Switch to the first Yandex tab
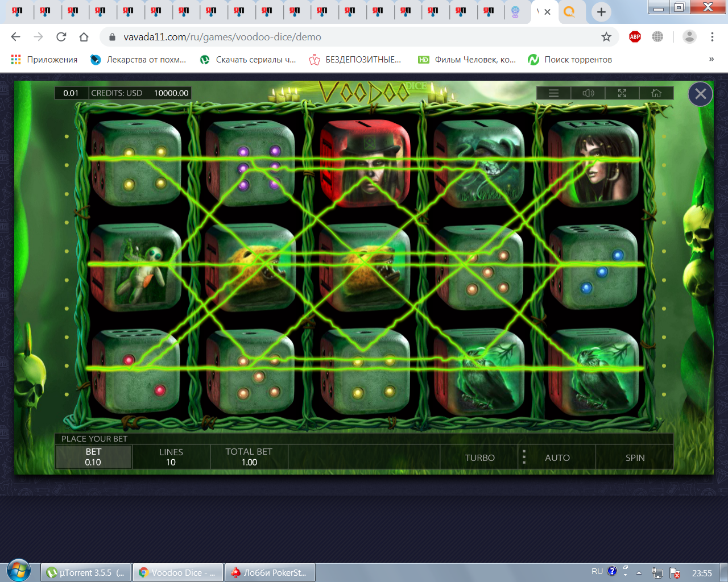Screen dimensions: 728x582 17,12
